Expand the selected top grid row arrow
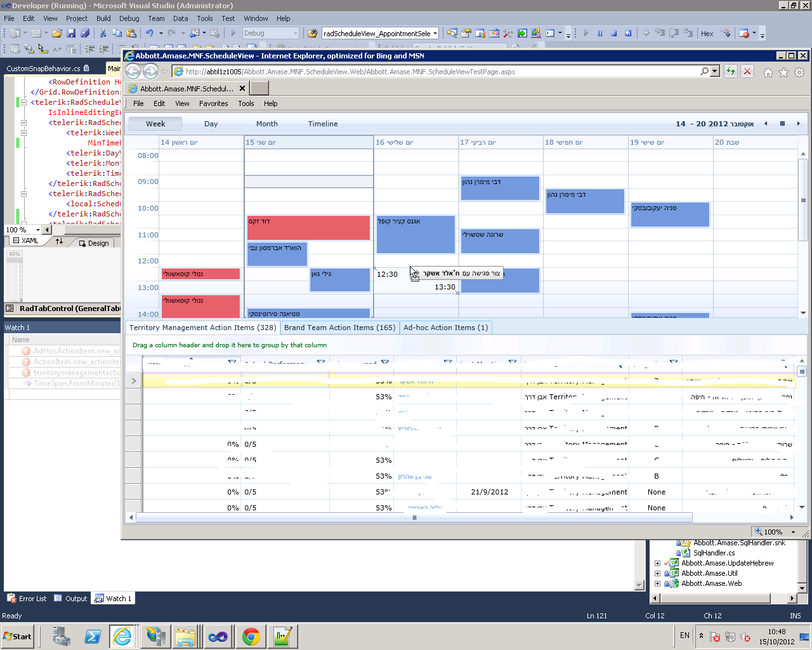This screenshot has height=650, width=812. pyautogui.click(x=133, y=381)
